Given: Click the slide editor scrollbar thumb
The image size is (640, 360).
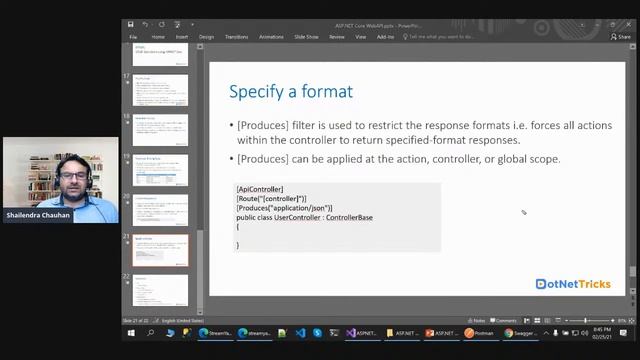Looking at the screenshot, I should click(633, 271).
